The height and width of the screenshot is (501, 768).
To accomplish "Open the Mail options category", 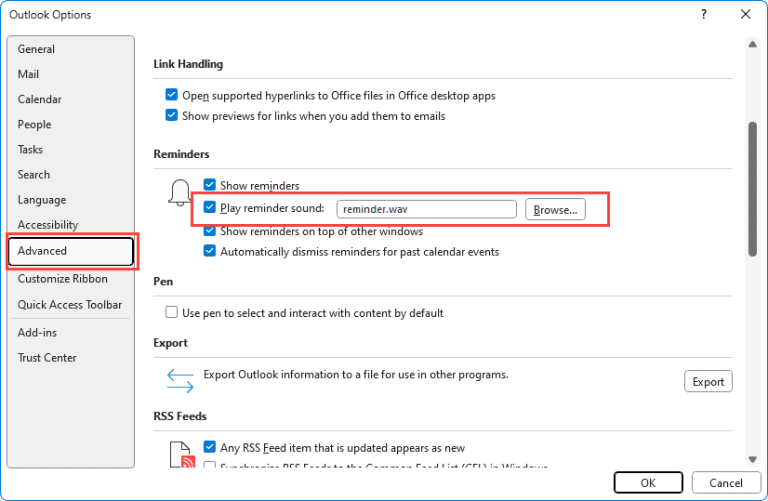I will (29, 74).
